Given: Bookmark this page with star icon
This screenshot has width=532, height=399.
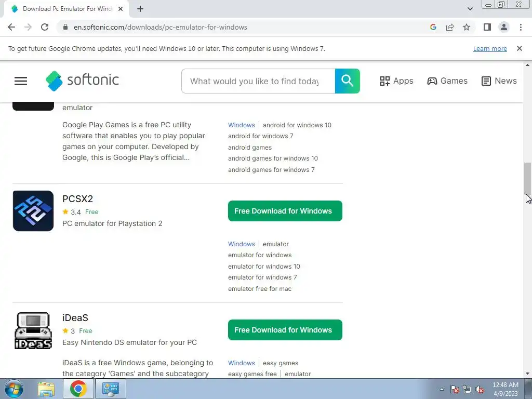Looking at the screenshot, I should (x=467, y=27).
